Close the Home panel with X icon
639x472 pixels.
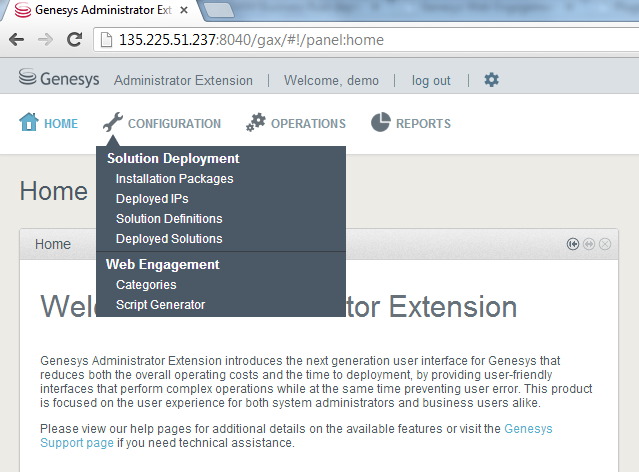(605, 244)
